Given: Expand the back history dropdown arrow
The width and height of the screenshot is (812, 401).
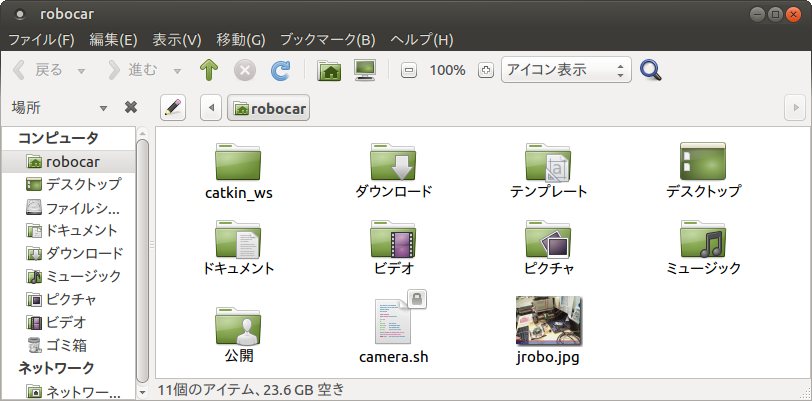Looking at the screenshot, I should (x=81, y=71).
